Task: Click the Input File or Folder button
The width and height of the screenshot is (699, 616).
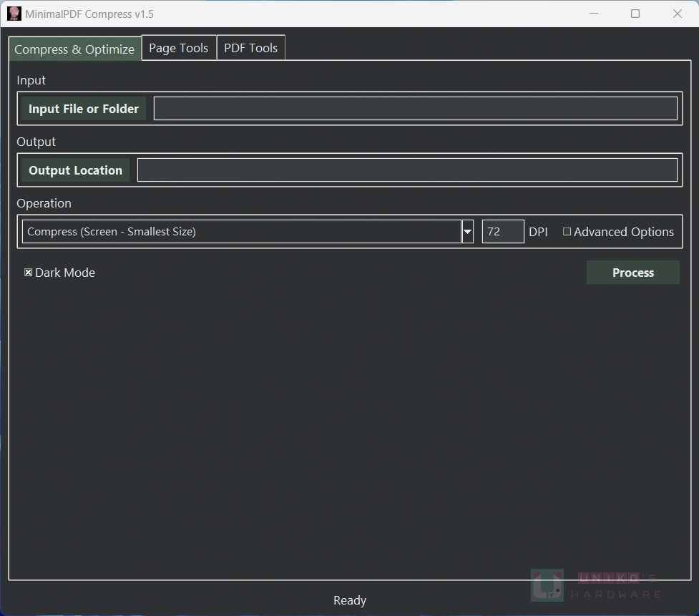Action: click(x=84, y=109)
